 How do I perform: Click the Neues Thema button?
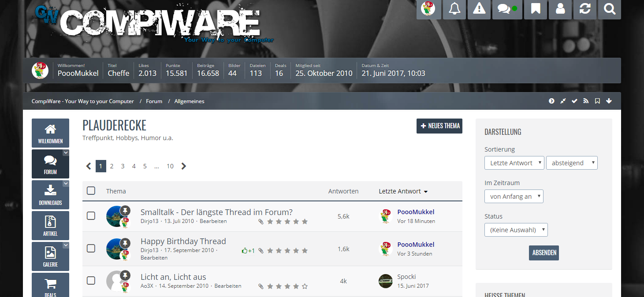[439, 126]
